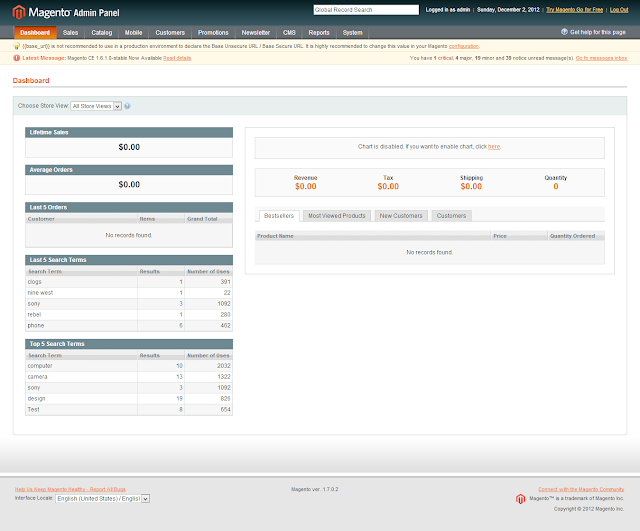The height and width of the screenshot is (531, 640).
Task: Switch to the New Customers tab
Action: [x=401, y=216]
